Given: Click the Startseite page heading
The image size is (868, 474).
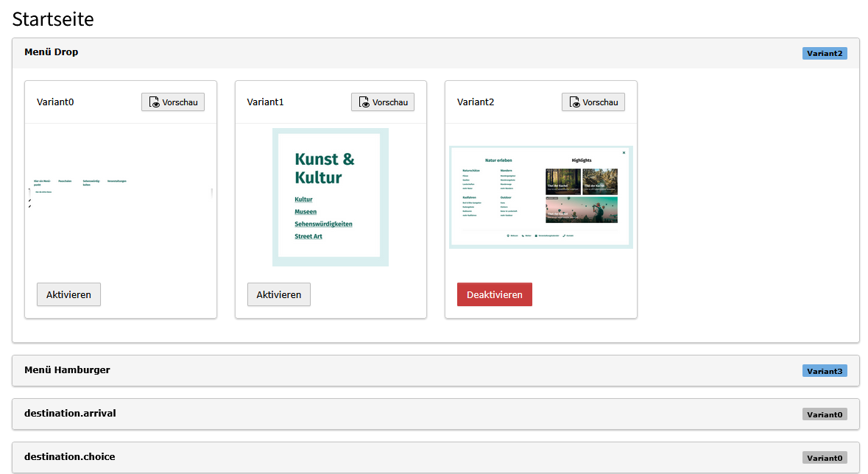Looking at the screenshot, I should pos(53,19).
